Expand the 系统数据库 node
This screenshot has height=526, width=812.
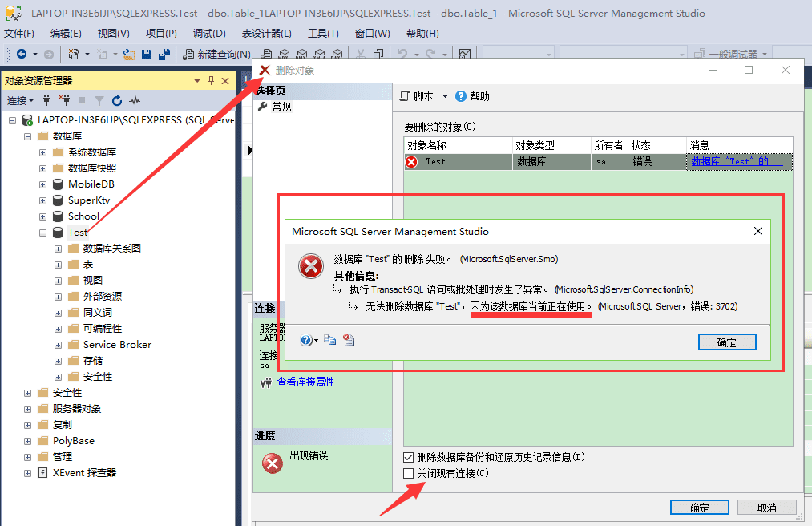(x=43, y=152)
